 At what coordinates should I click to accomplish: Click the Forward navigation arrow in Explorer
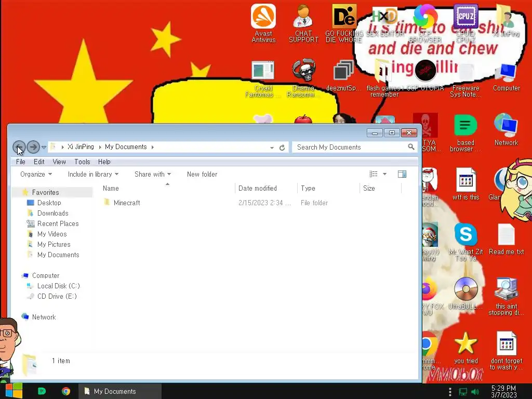[x=33, y=147]
